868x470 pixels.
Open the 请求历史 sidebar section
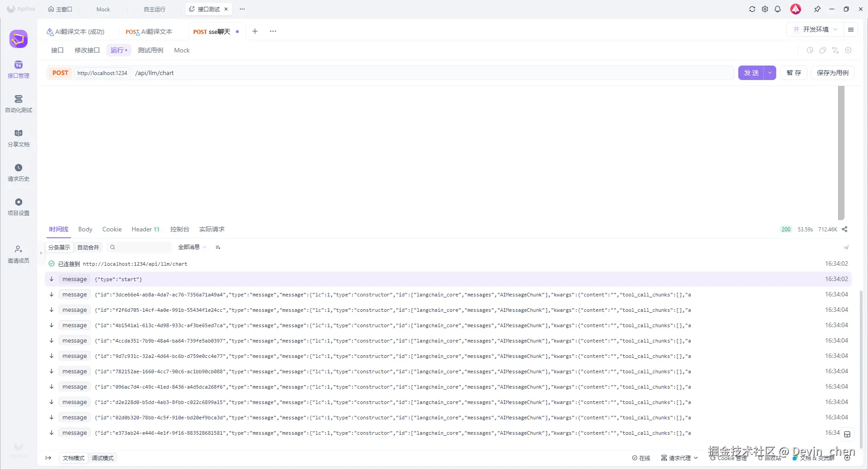19,173
